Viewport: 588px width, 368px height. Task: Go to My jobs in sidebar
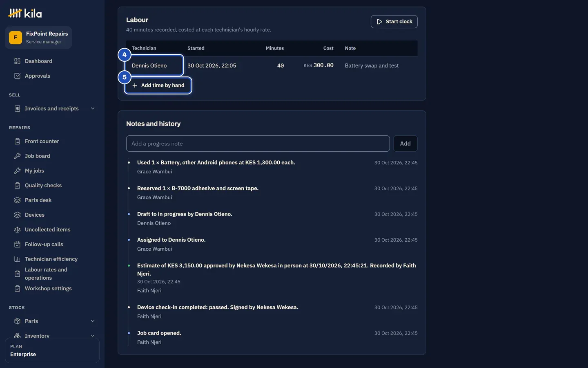point(52,171)
